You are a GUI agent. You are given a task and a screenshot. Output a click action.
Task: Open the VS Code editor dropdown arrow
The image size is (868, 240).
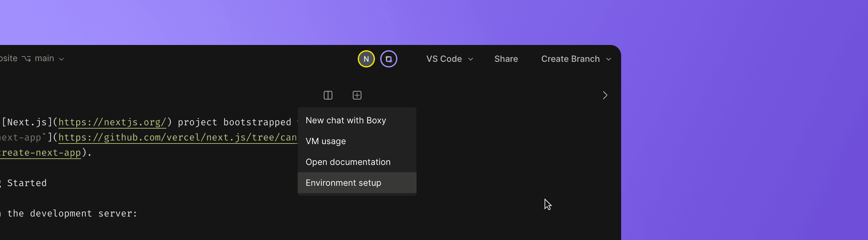click(470, 59)
